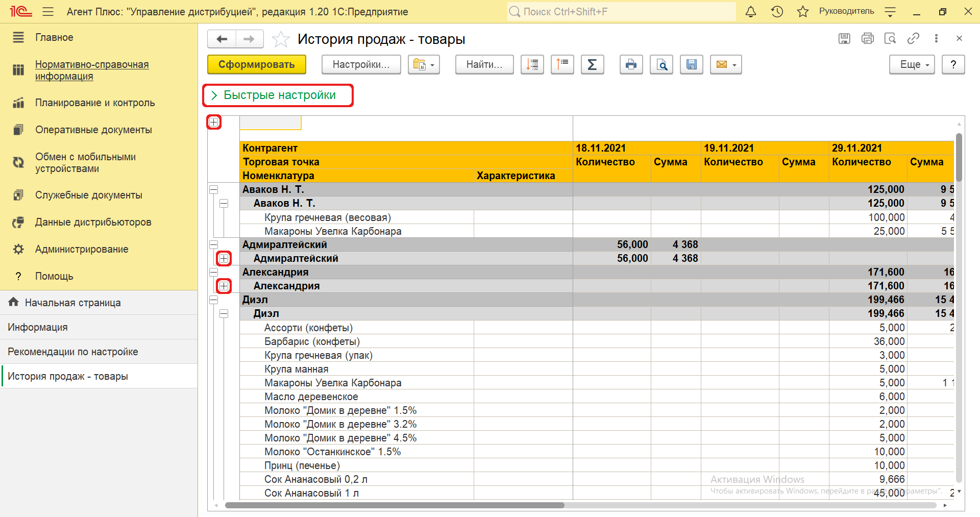Open favorites star in title bar
Image resolution: width=980 pixels, height=517 pixels.
803,11
